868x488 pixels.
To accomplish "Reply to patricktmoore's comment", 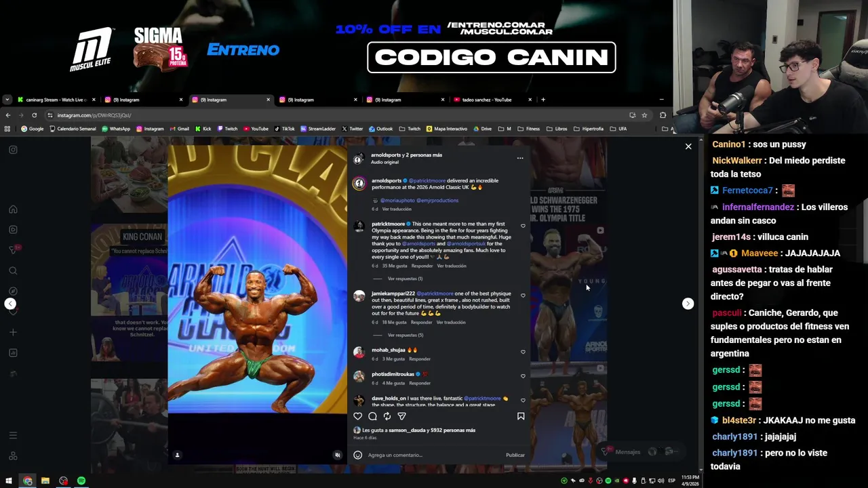I will tap(422, 266).
